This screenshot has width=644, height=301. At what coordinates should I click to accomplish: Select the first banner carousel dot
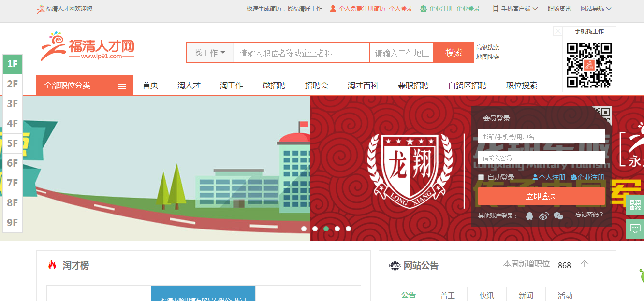point(304,229)
